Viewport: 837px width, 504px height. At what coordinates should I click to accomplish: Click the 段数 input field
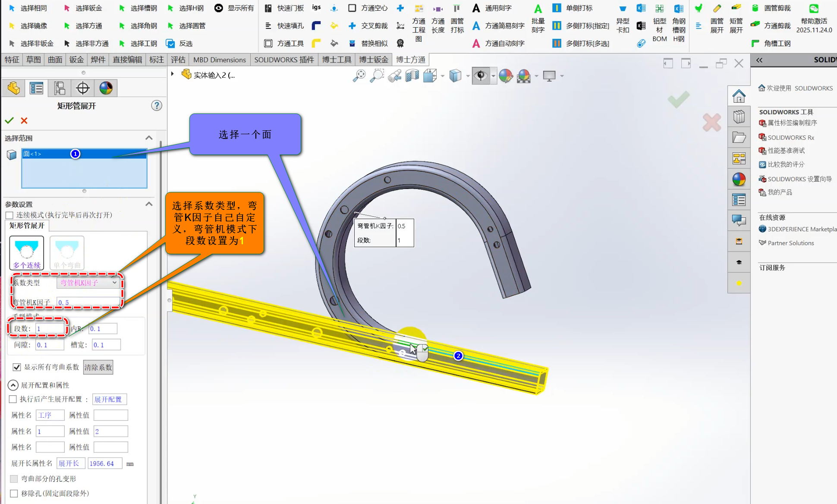[50, 329]
